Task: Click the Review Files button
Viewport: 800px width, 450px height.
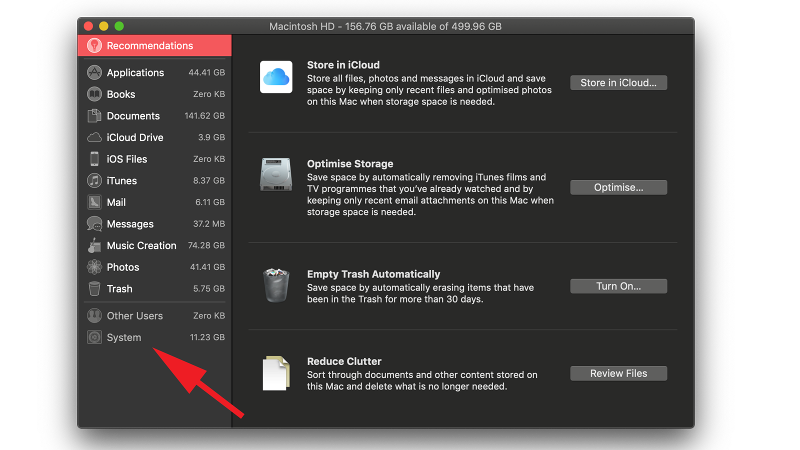Action: pos(618,373)
